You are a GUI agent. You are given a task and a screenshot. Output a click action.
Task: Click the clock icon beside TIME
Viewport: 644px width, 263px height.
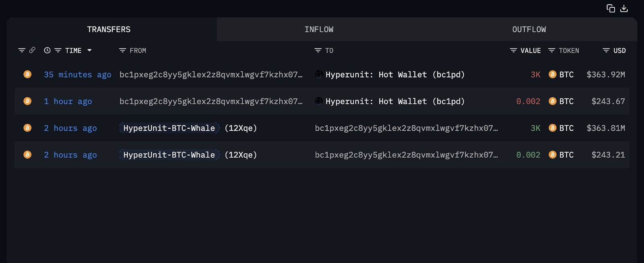tap(47, 50)
